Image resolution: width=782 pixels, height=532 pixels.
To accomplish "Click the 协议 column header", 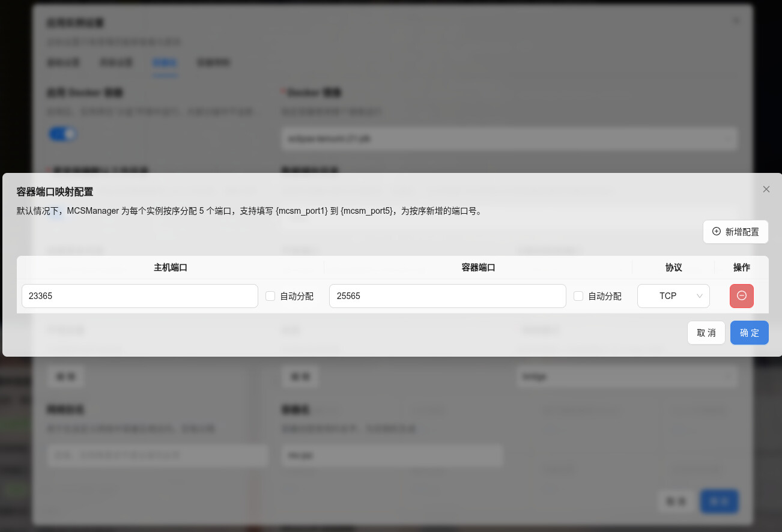I will coord(673,267).
